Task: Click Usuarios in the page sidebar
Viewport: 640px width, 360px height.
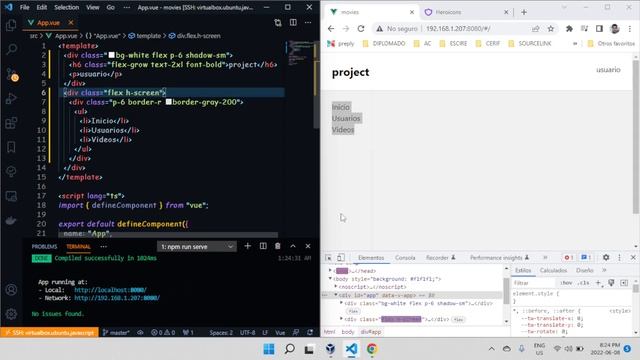Action: [x=346, y=118]
